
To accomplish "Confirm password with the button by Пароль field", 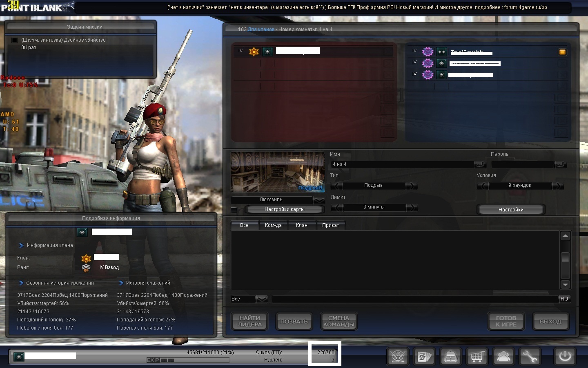I will 561,164.
